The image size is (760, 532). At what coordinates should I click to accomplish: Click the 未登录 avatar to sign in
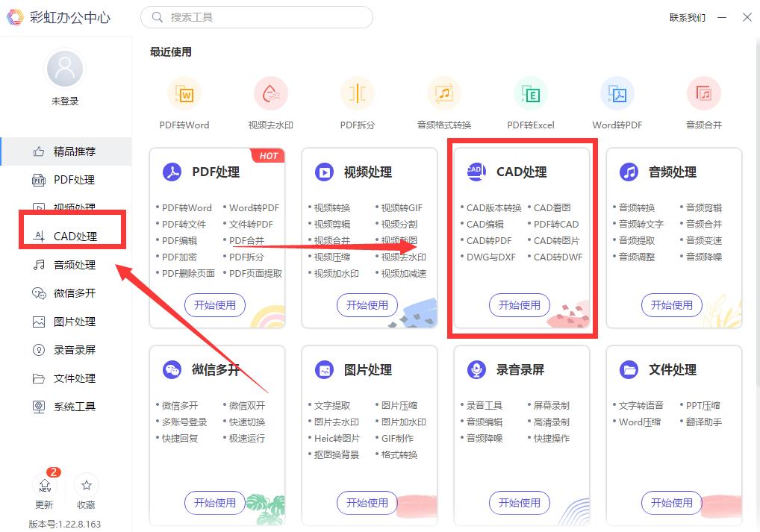pos(64,68)
